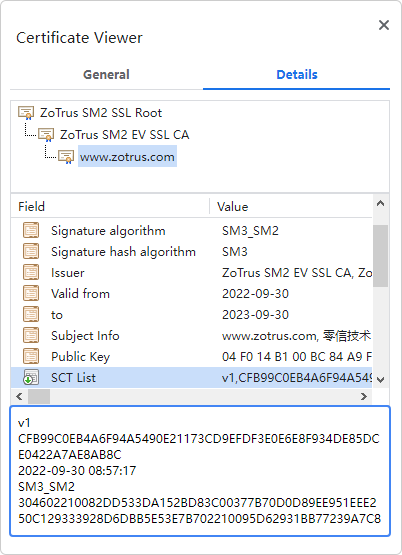The image size is (402, 555).
Task: Click the Valid from field icon
Action: pos(31,293)
